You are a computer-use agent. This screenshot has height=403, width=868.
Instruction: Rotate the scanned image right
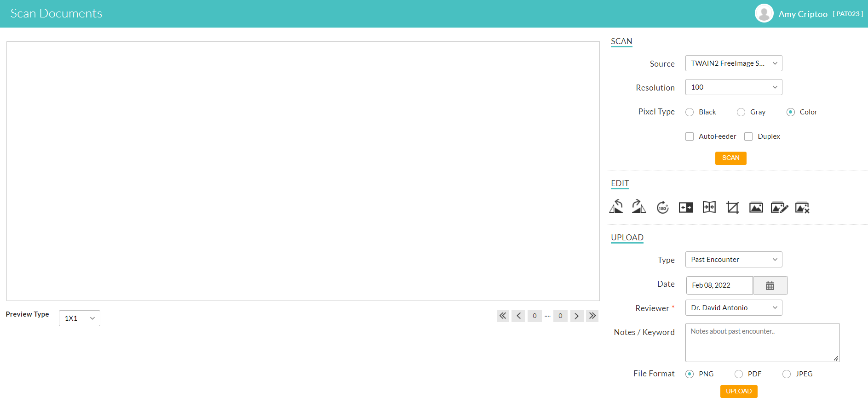tap(639, 207)
